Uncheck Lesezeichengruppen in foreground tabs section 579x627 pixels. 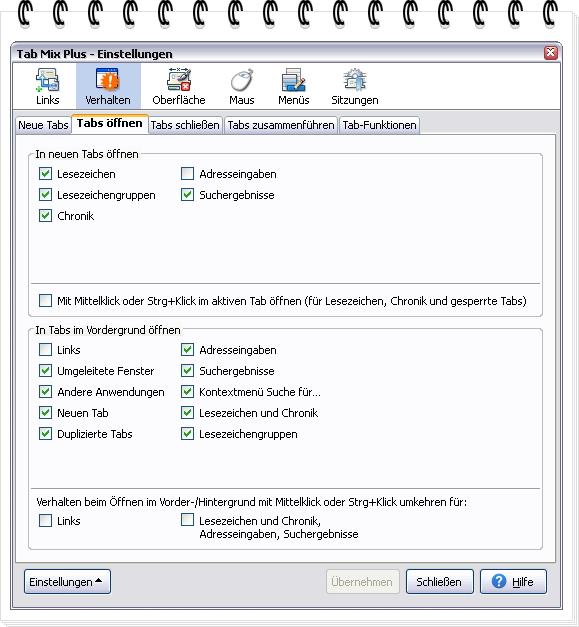(x=187, y=433)
